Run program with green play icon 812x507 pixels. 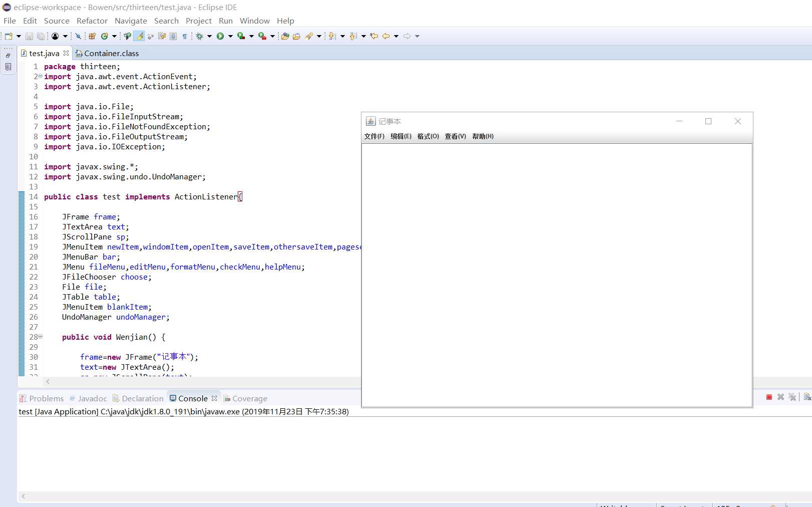click(220, 36)
